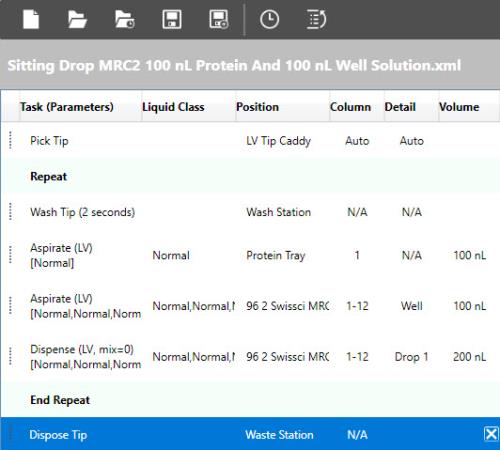Open recent files folder-with-clock icon
The width and height of the screenshot is (500, 450).
[125, 19]
